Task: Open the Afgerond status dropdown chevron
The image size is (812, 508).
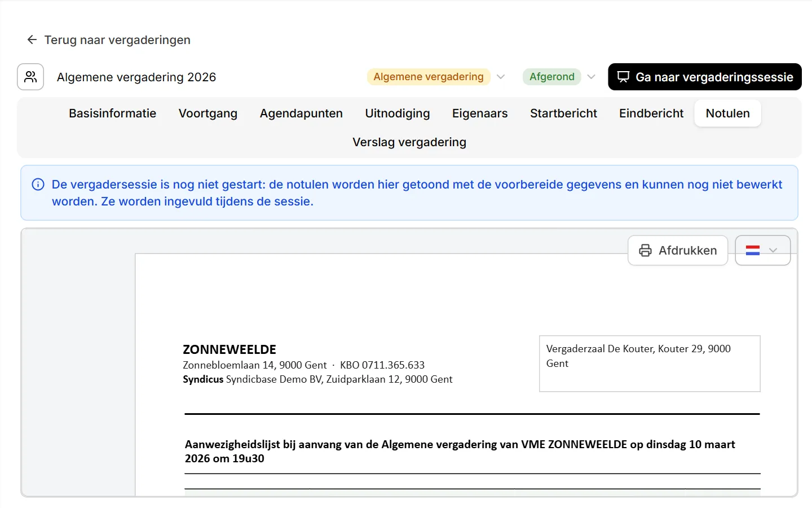Action: tap(591, 77)
